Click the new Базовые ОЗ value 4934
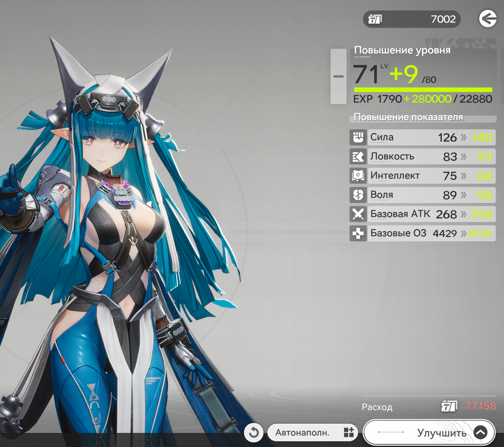The width and height of the screenshot is (504, 447). tap(479, 233)
